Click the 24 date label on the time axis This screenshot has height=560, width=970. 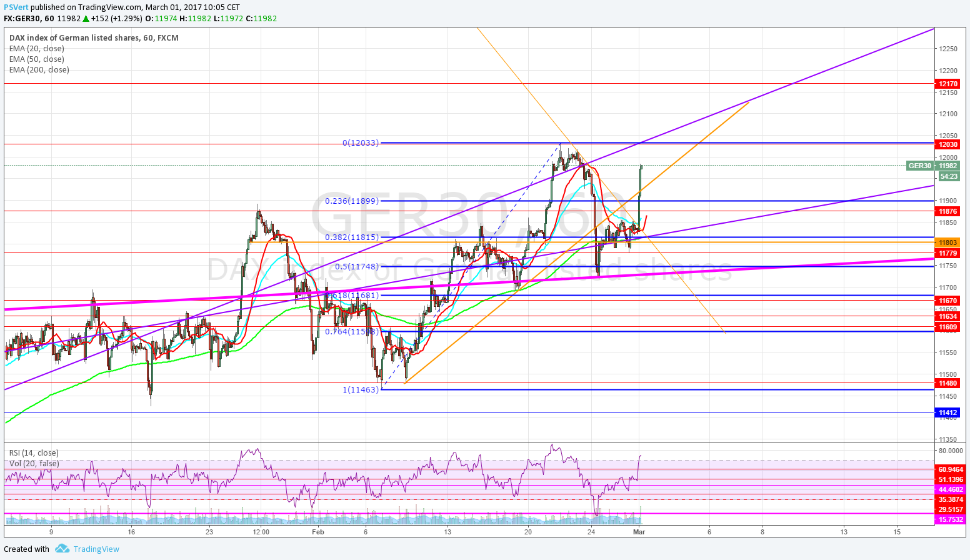coord(592,532)
